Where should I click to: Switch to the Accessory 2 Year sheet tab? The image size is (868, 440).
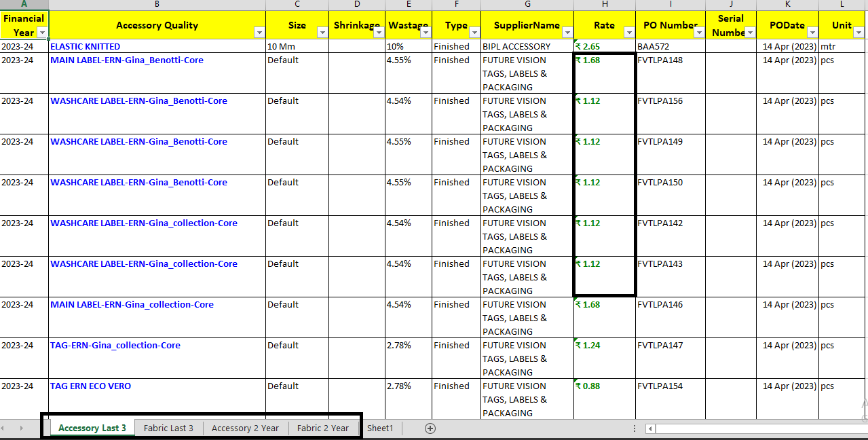245,428
